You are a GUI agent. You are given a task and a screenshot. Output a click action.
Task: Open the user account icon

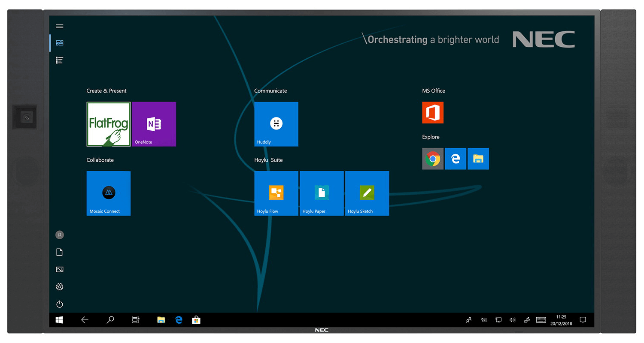point(60,235)
